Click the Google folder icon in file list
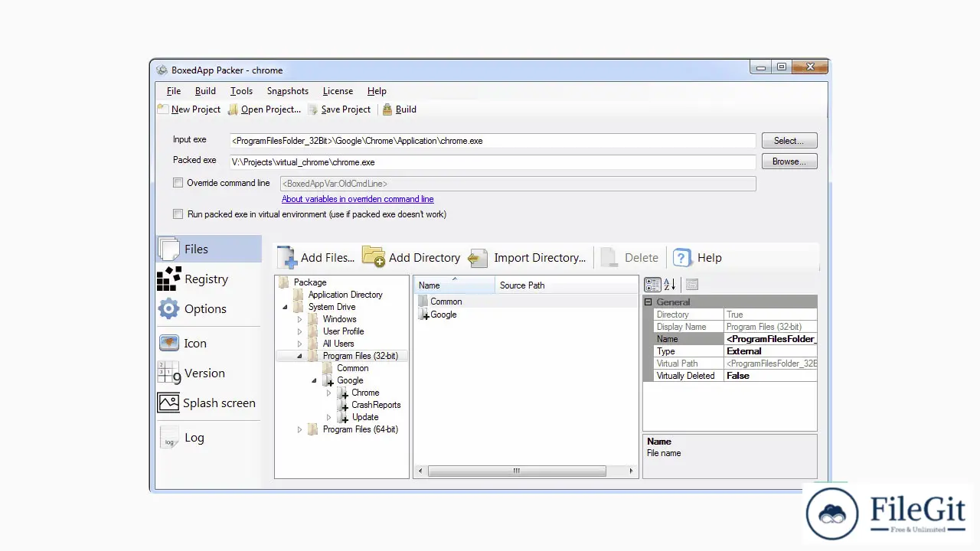Screen dimensions: 980x551 423,314
